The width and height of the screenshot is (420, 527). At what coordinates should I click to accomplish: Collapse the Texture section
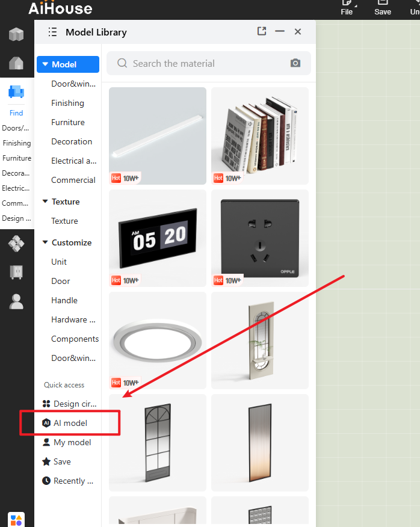(x=45, y=202)
